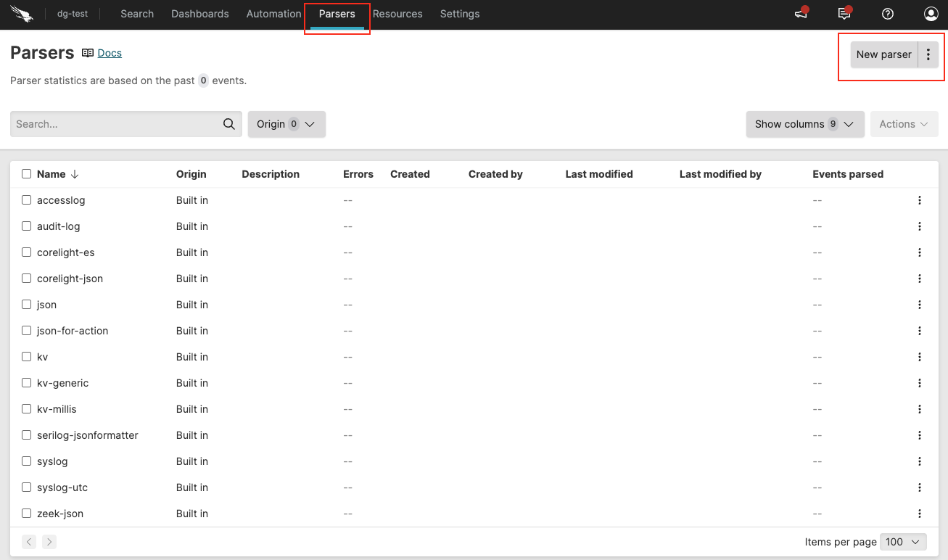This screenshot has width=948, height=560.
Task: Open the kebab menu next to New parser
Action: click(x=928, y=54)
